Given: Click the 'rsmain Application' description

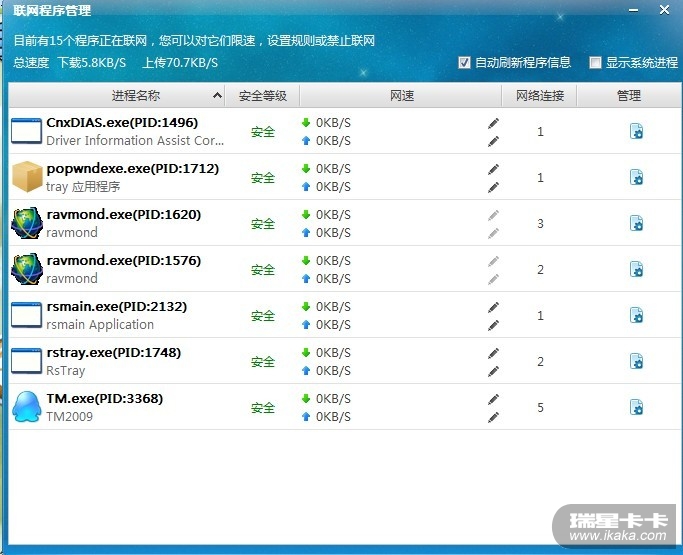Looking at the screenshot, I should tap(100, 325).
